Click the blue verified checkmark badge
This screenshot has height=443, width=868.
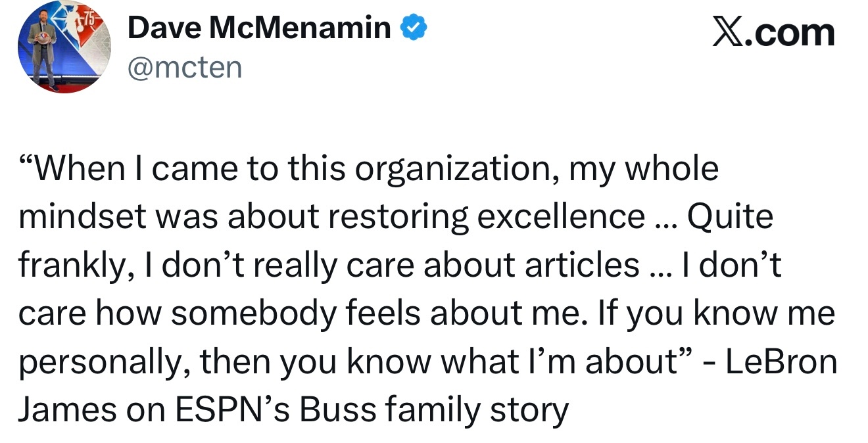[414, 28]
